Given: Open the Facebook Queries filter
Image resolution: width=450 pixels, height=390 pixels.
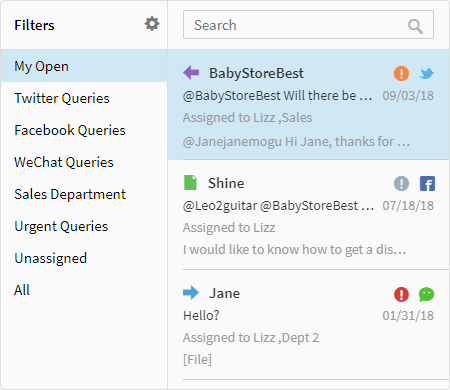Looking at the screenshot, I should coord(84,130).
